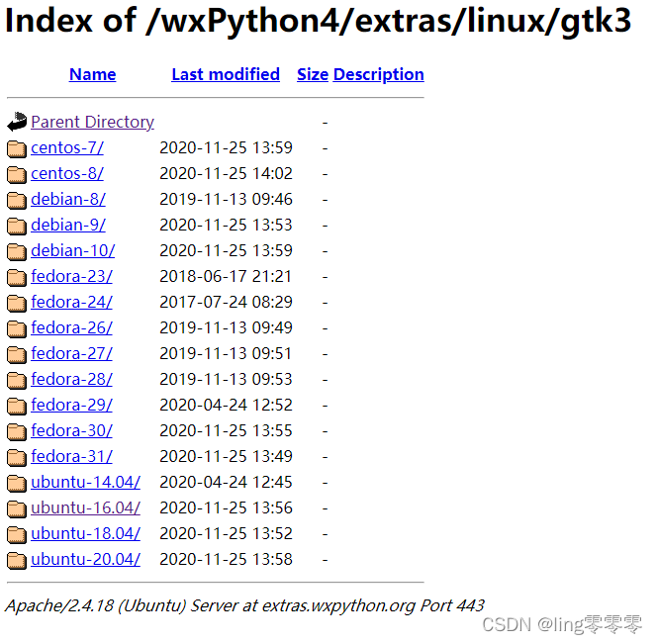
Task: Open the debian-8/ directory link
Action: (x=68, y=199)
